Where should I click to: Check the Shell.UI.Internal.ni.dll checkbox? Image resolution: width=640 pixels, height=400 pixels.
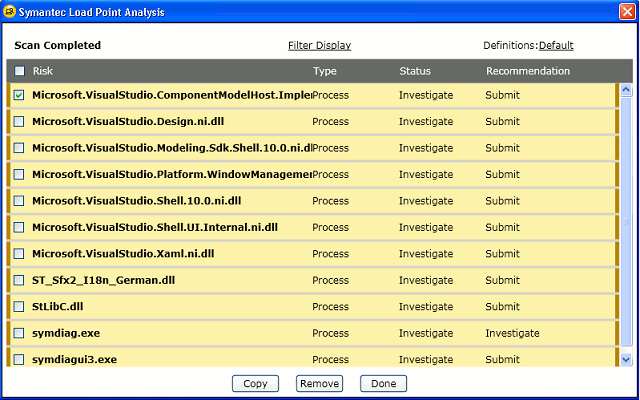point(19,227)
